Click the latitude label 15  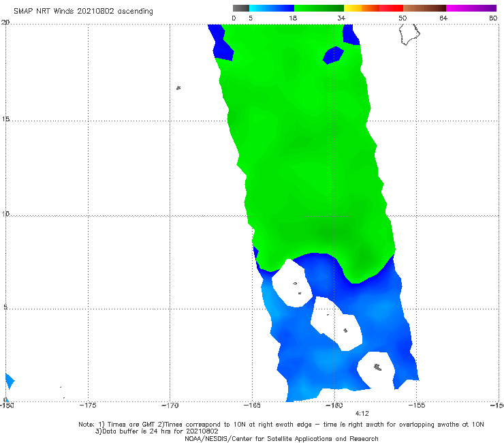[x=5, y=119]
